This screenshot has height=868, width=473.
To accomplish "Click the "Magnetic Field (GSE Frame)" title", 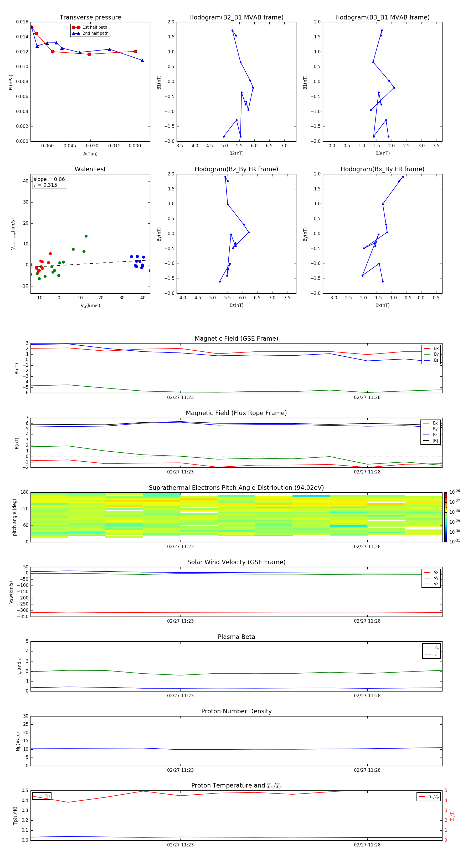I will pos(236,339).
